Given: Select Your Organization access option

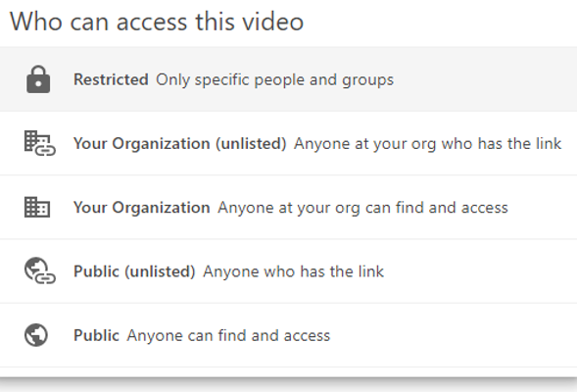Looking at the screenshot, I should 289,207.
